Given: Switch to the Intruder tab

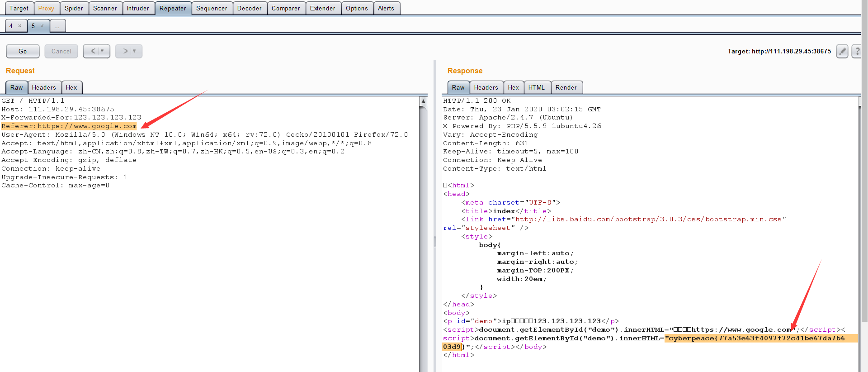Looking at the screenshot, I should (x=138, y=8).
